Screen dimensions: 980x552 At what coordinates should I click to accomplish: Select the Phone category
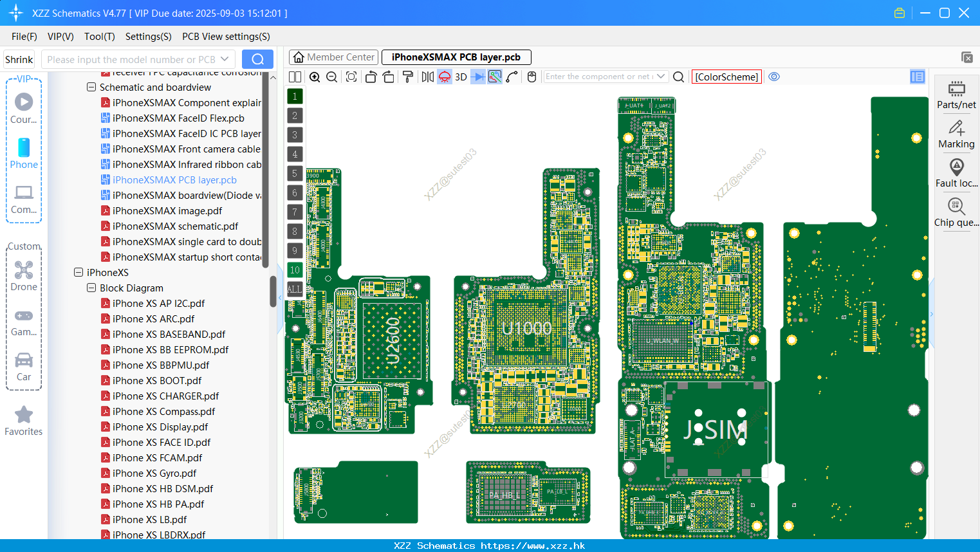pyautogui.click(x=24, y=154)
